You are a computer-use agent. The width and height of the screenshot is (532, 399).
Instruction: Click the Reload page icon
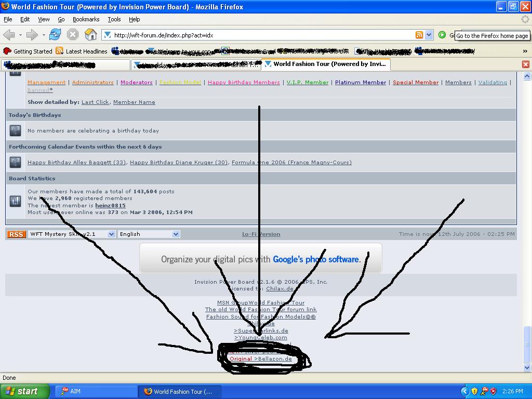pos(55,35)
